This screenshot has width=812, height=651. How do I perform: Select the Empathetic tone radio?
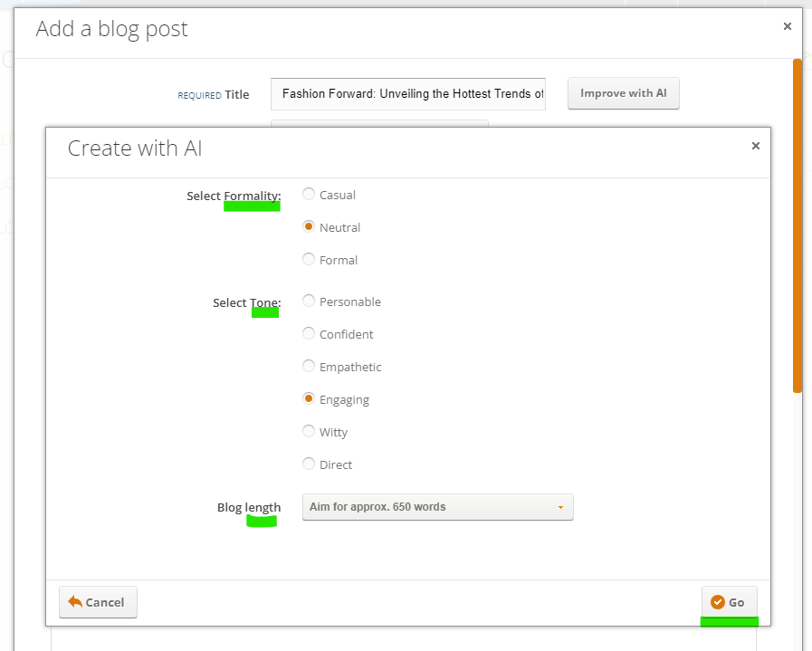pos(309,366)
